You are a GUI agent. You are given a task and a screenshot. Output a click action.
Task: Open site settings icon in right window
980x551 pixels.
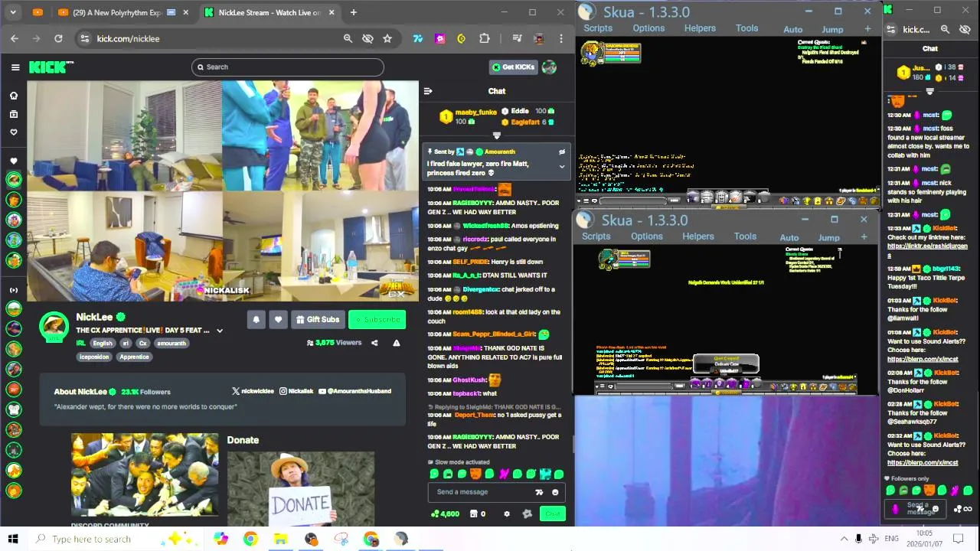pyautogui.click(x=890, y=29)
